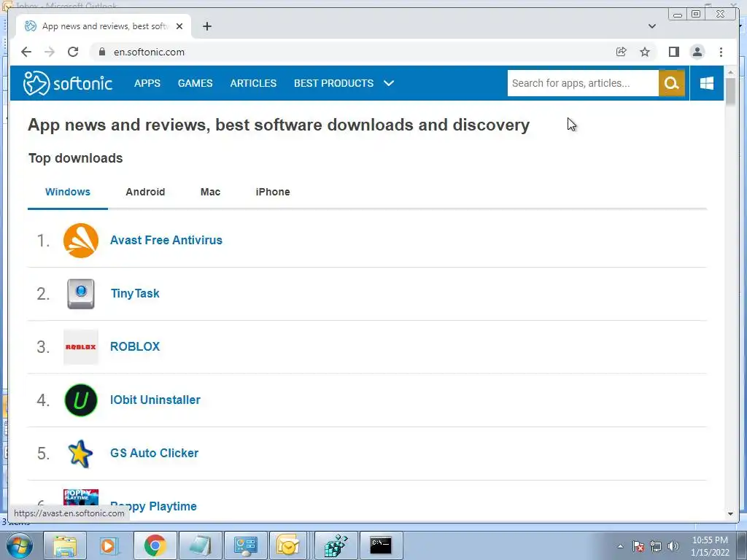
Task: Open the IObit Uninstaller link
Action: 155,400
